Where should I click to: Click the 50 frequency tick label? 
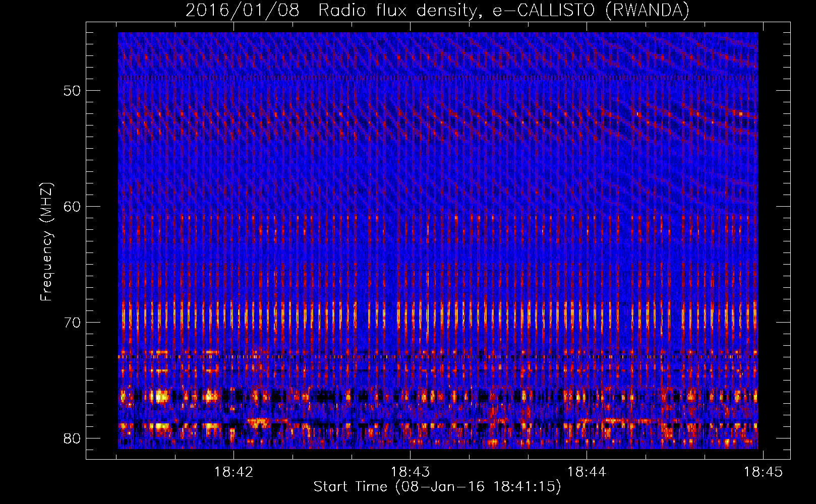click(72, 91)
